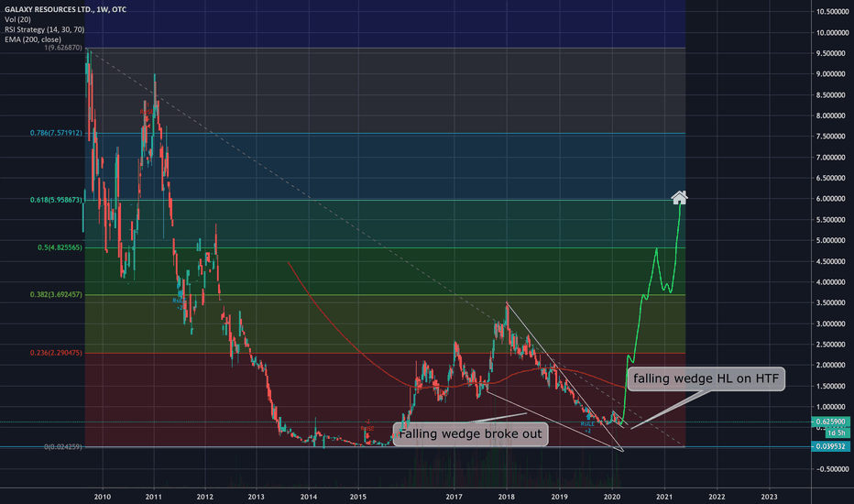Image resolution: width=854 pixels, height=504 pixels.
Task: Click the 0.5(4.825565) Fibonacci level label
Action: click(60, 247)
